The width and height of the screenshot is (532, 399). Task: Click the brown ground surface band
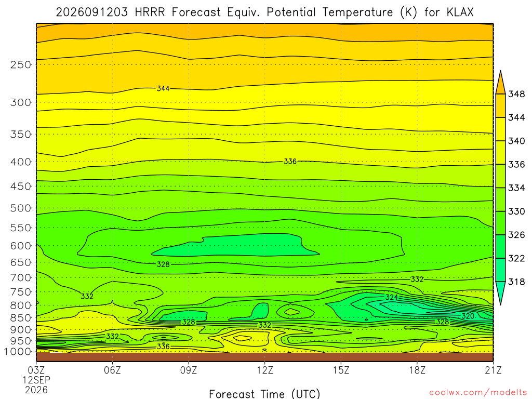[264, 357]
